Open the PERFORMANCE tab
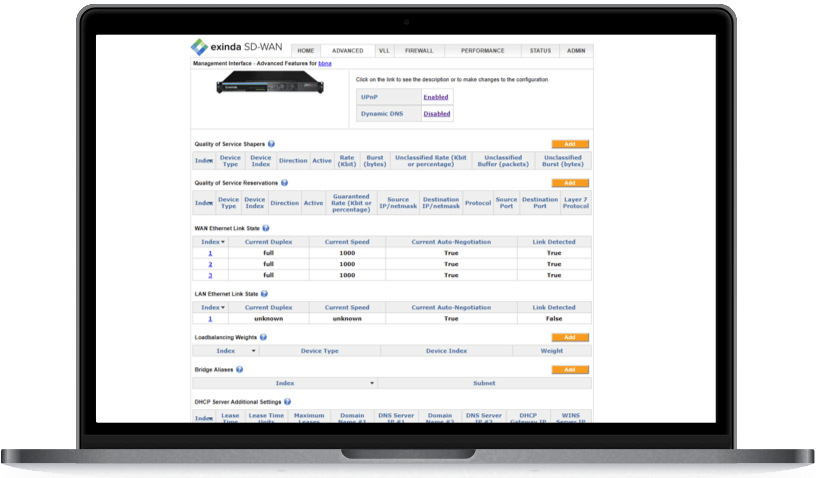816x478 pixels. coord(482,50)
